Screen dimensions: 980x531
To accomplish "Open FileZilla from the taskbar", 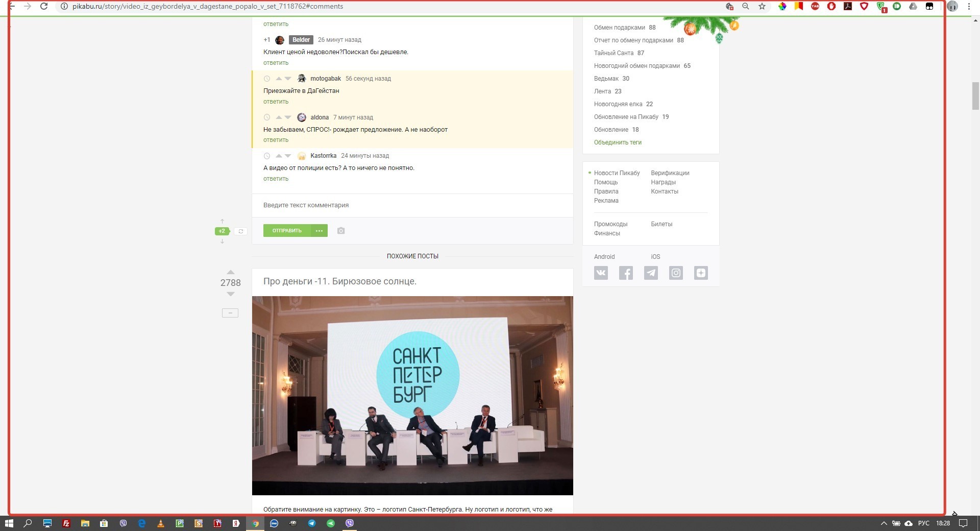I will [66, 523].
